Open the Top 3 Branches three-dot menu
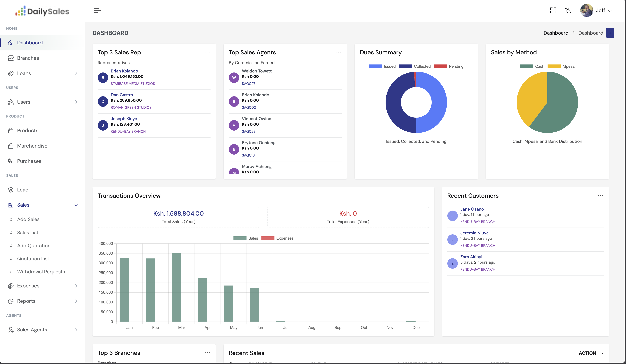 click(207, 353)
